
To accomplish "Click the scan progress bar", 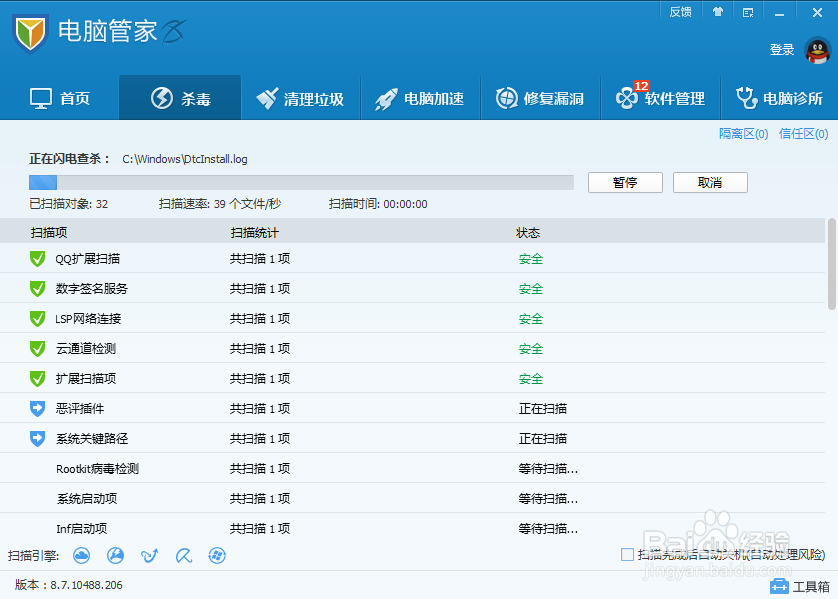I will pyautogui.click(x=300, y=182).
